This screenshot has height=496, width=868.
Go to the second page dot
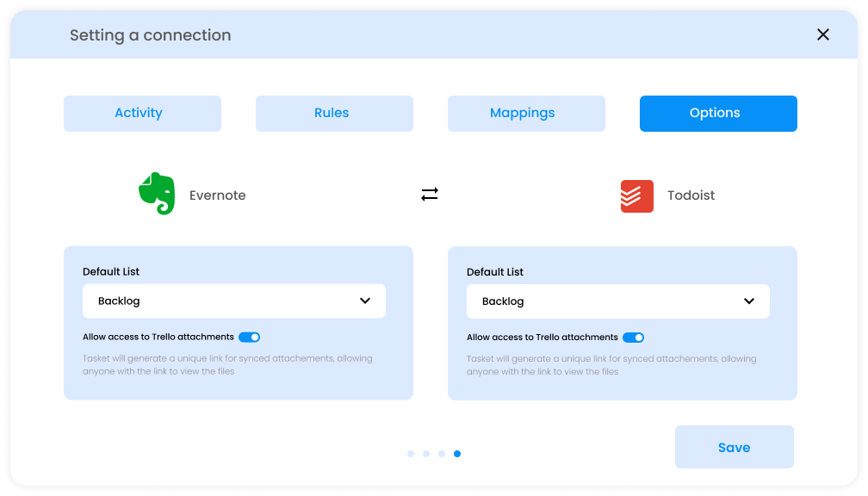[x=426, y=454]
